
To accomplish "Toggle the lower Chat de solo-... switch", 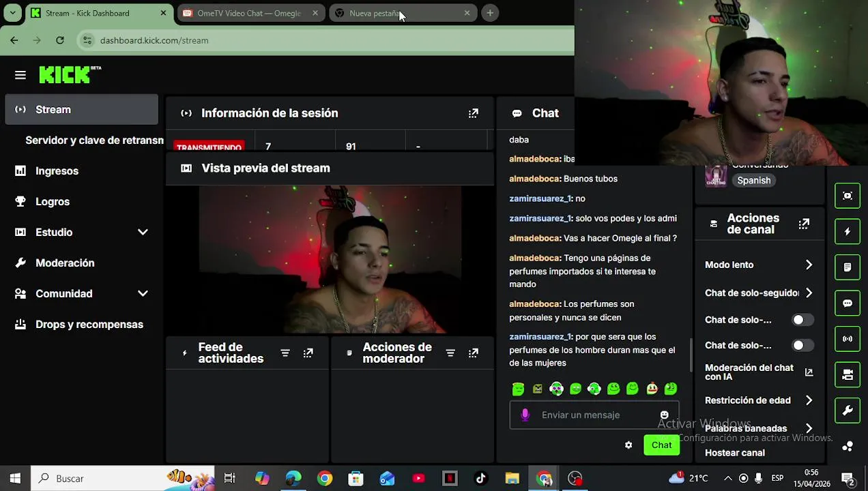I will [802, 345].
